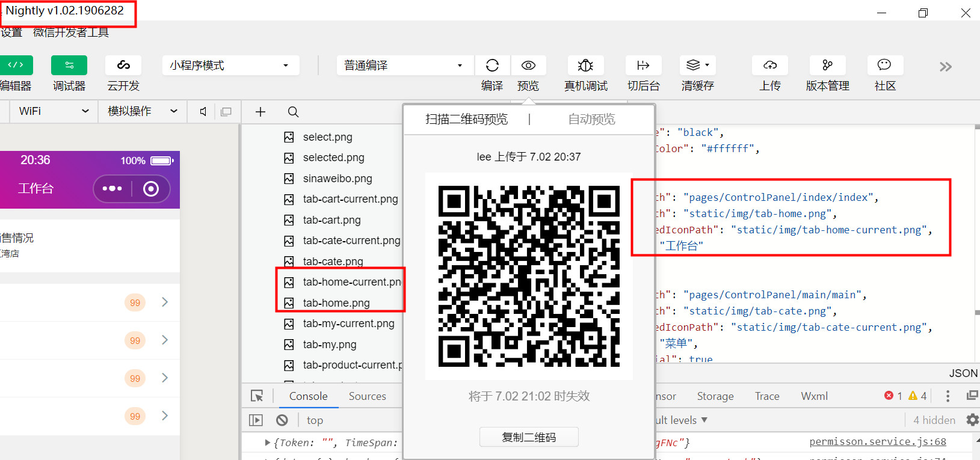Image resolution: width=980 pixels, height=460 pixels.
Task: Toggle detached simulator window icon
Action: pos(226,112)
